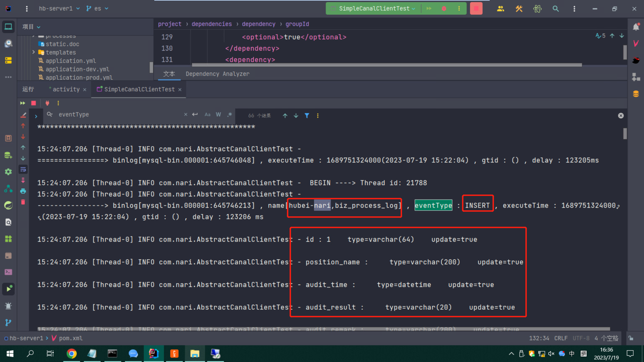Screen dimensions: 644x362
Task: Select static.doc in the project tree
Action: [62, 44]
